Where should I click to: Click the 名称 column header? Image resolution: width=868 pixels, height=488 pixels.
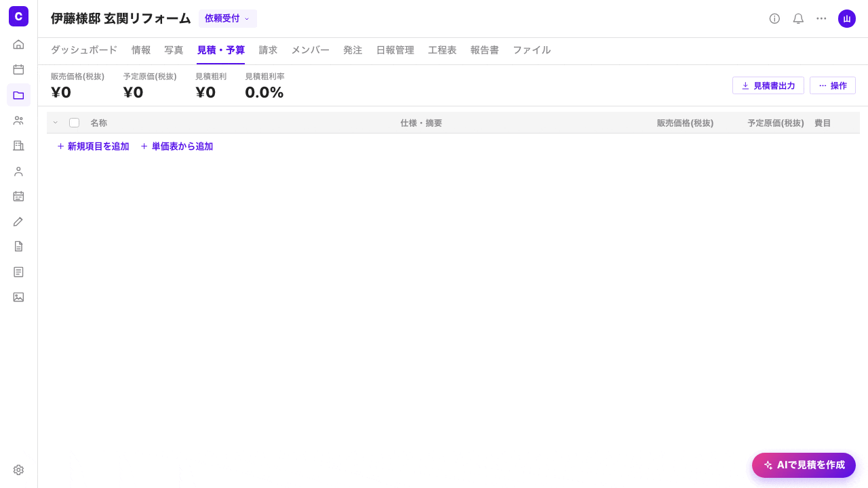pyautogui.click(x=99, y=123)
